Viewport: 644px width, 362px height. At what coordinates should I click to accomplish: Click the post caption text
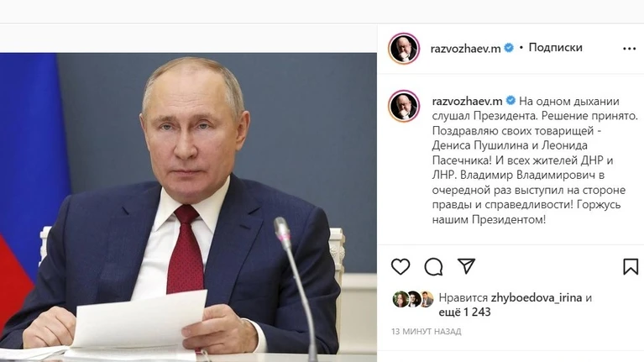pos(535,160)
